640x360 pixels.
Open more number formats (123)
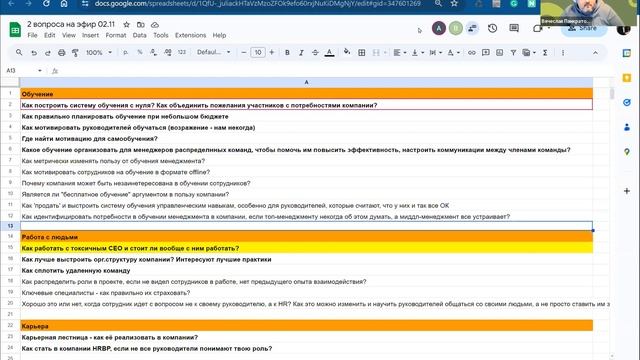(182, 53)
